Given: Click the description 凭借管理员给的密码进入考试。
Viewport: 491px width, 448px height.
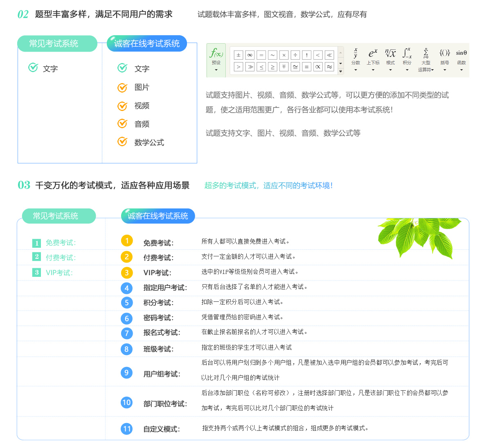Looking at the screenshot, I should pyautogui.click(x=243, y=317).
